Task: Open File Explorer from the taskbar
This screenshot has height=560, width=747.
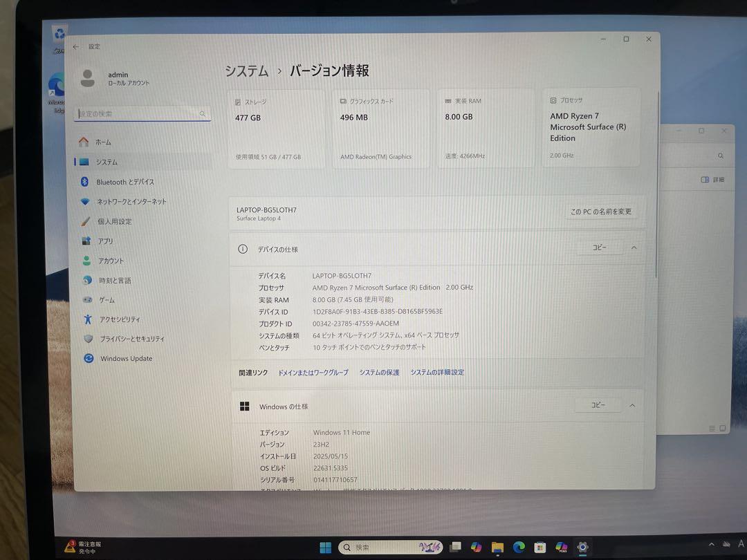Action: point(497,548)
